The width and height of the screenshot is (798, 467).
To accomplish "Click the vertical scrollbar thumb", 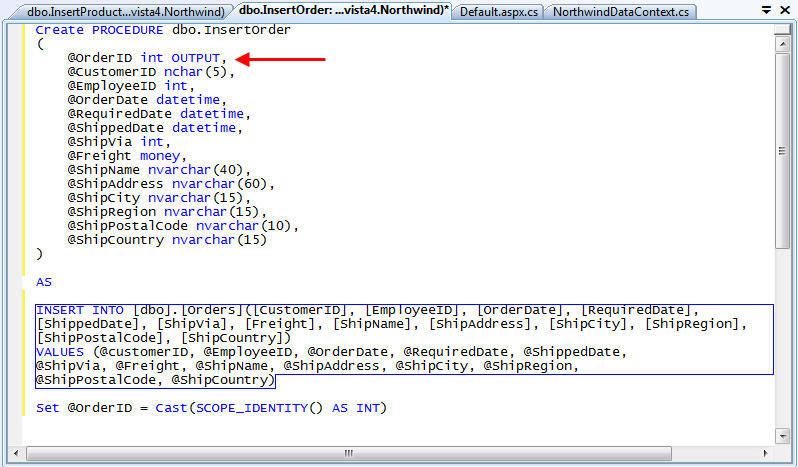I will [782, 151].
